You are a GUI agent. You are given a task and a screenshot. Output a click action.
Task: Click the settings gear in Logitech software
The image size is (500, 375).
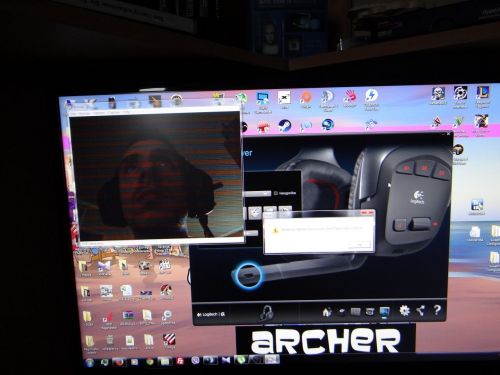pyautogui.click(x=404, y=311)
